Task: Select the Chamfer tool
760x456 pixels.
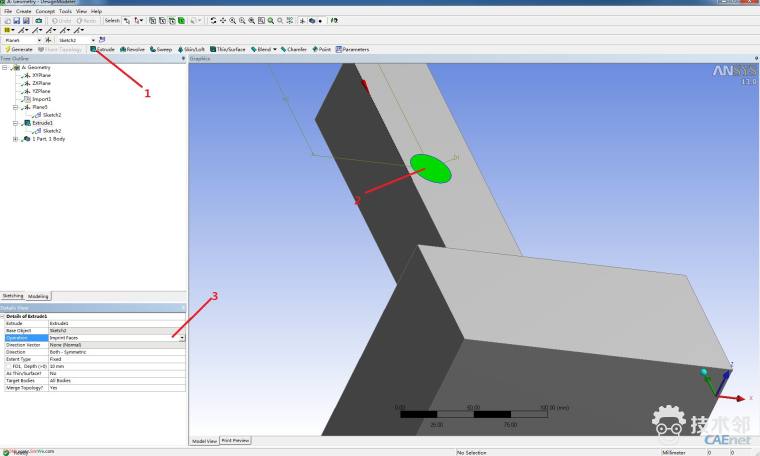Action: pos(294,49)
